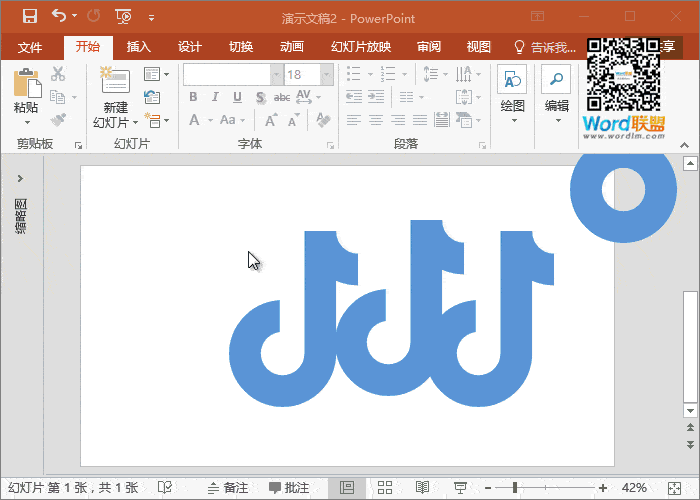
Task: Click the Text Direction icon
Action: [x=463, y=74]
